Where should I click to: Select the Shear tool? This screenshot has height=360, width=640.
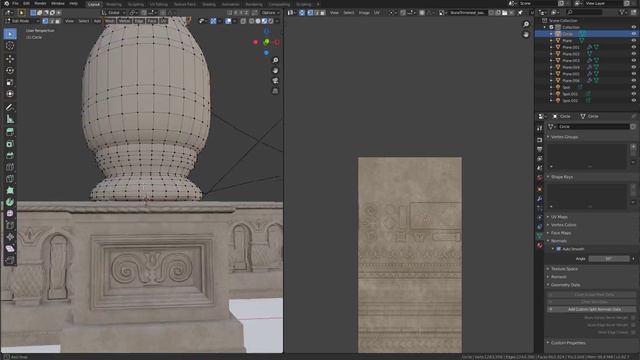(10, 249)
